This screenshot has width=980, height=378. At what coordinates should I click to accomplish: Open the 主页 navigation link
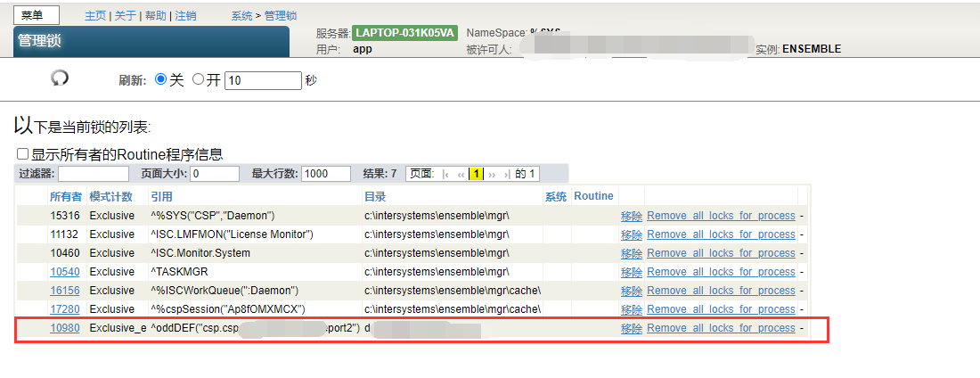tap(94, 16)
